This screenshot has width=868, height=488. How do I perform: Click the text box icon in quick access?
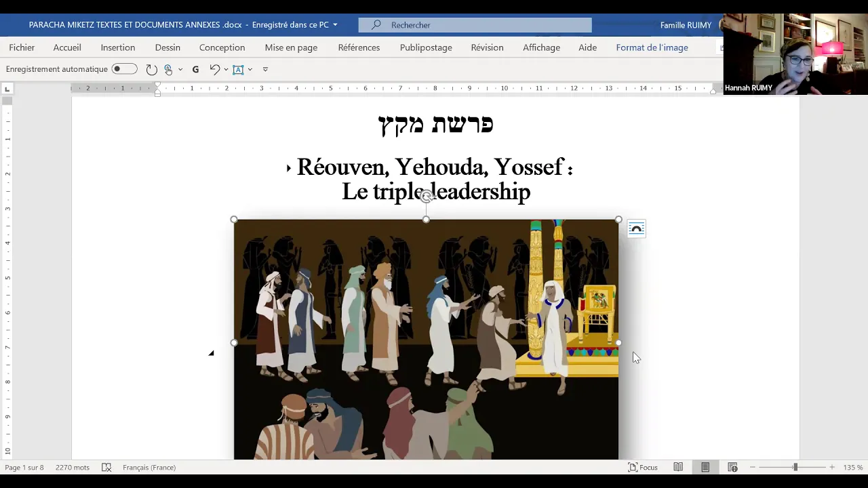coord(238,69)
